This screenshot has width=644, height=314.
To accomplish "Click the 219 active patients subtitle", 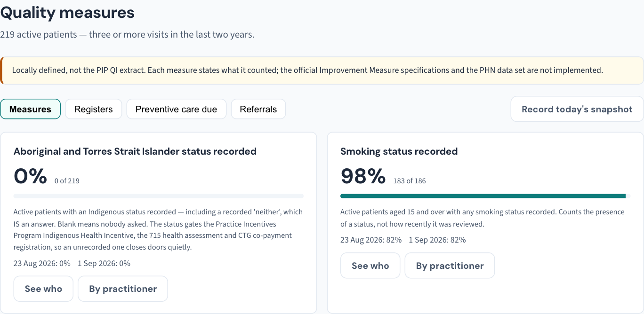I will tap(127, 34).
